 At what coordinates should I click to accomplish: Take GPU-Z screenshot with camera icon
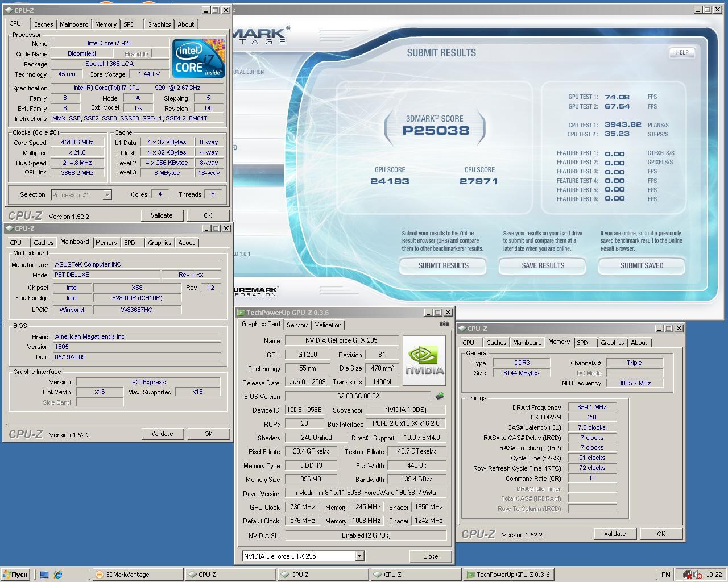[444, 324]
